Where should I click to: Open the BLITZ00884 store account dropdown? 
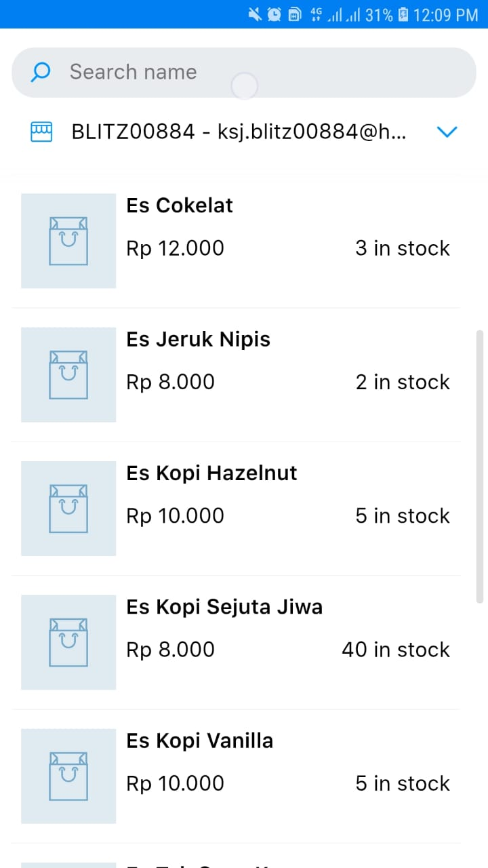point(239,132)
